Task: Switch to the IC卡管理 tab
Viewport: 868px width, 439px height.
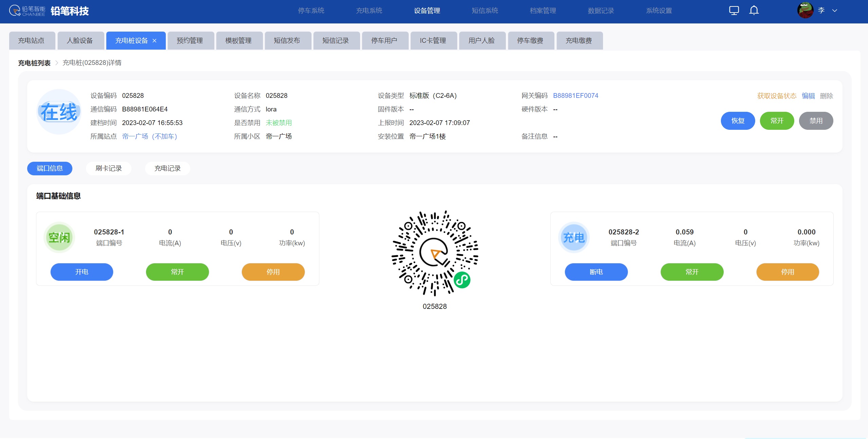Action: (x=433, y=41)
